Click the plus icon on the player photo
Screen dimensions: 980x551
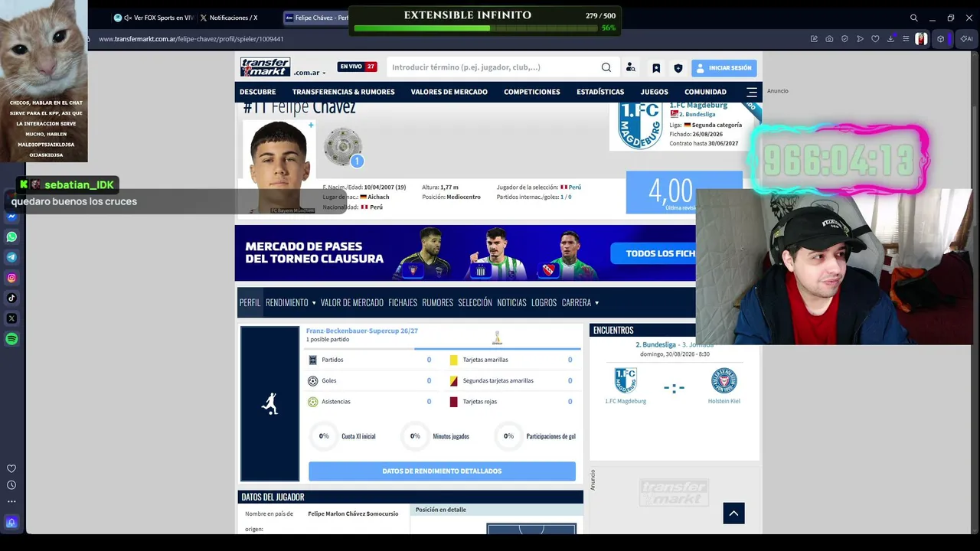click(x=311, y=126)
